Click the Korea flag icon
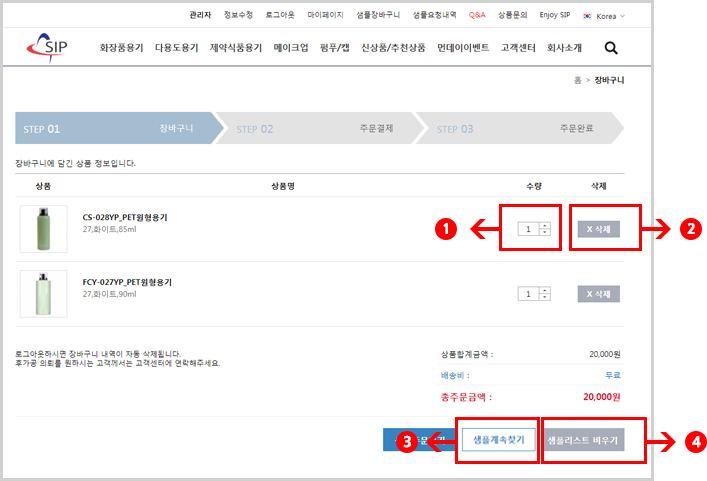This screenshot has height=481, width=707. click(x=587, y=16)
